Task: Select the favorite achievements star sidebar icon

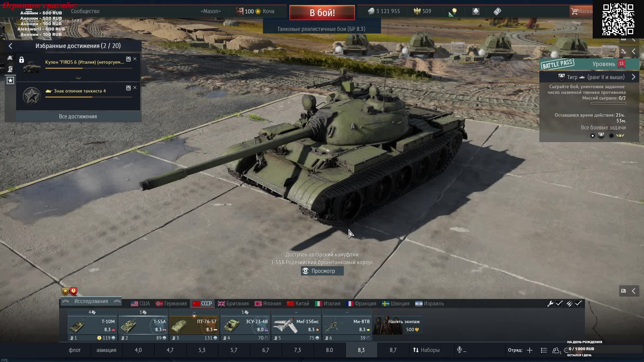Action: coord(10,80)
